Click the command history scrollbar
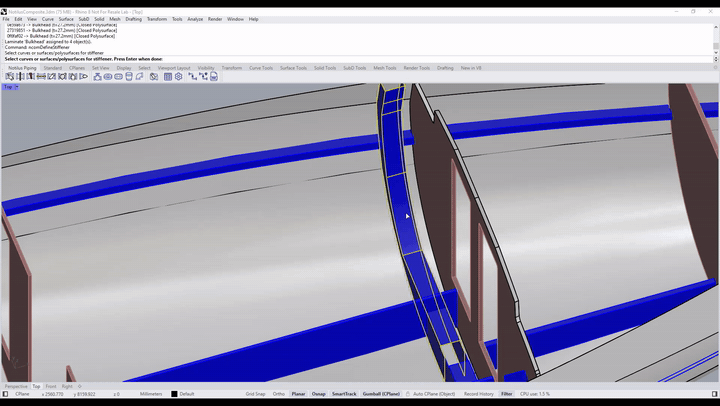This screenshot has width=720, height=406. pyautogui.click(x=716, y=39)
